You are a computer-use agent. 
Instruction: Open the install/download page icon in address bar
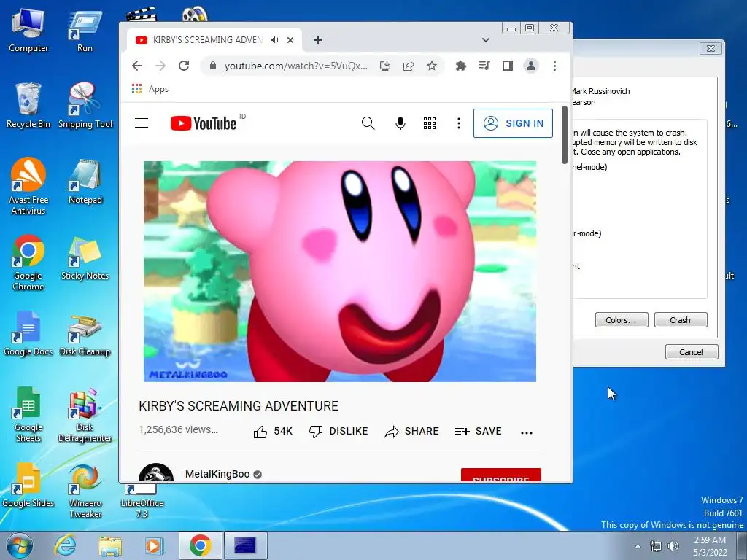(x=385, y=66)
